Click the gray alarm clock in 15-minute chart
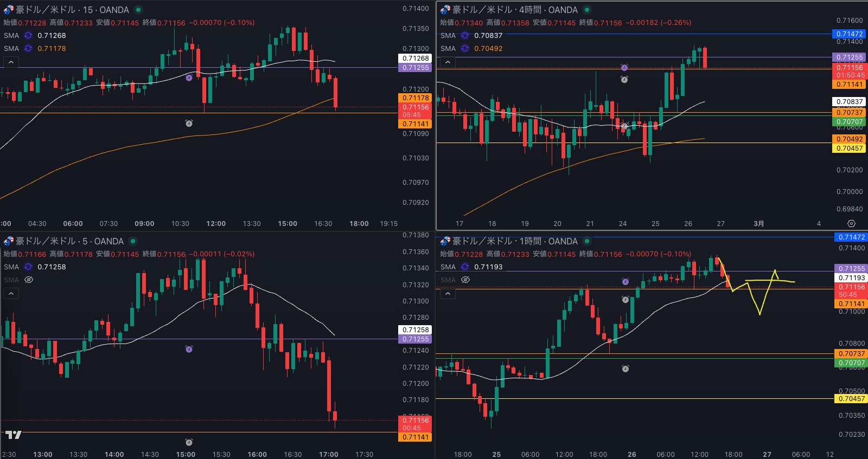 [189, 124]
